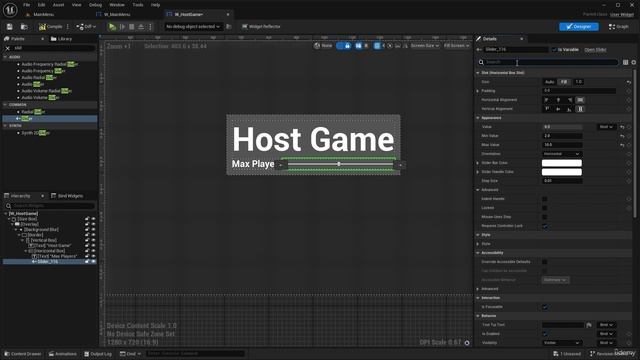Open the Bind Widgets tab
The height and width of the screenshot is (360, 640).
[x=67, y=196]
